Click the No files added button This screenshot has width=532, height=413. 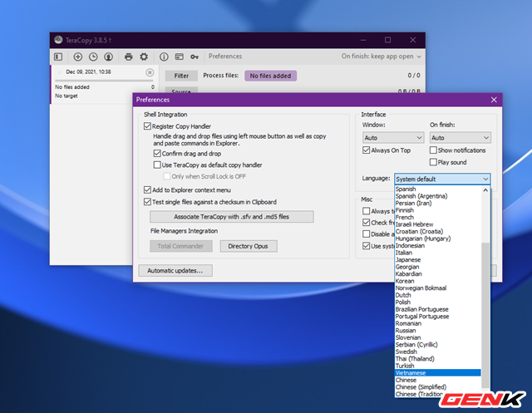[270, 76]
